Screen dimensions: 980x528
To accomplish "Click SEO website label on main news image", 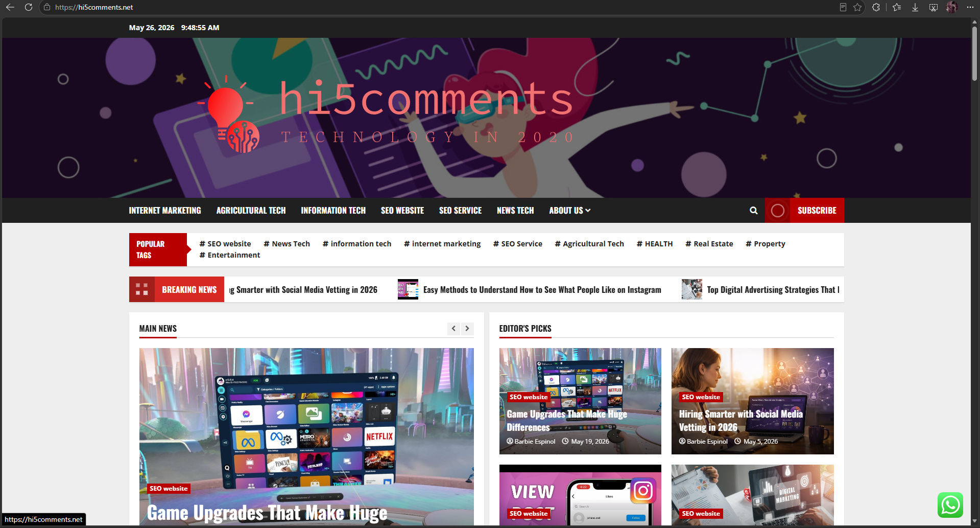I will point(169,489).
